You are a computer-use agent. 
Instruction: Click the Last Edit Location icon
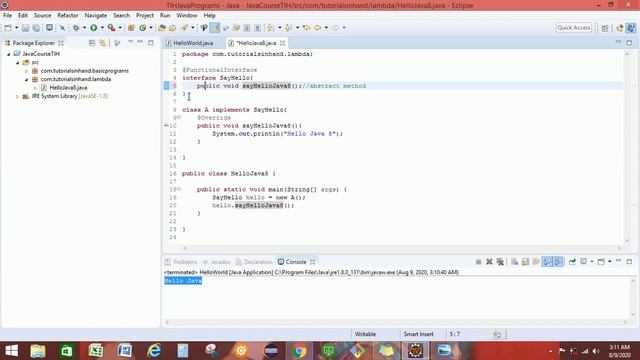pyautogui.click(x=306, y=28)
